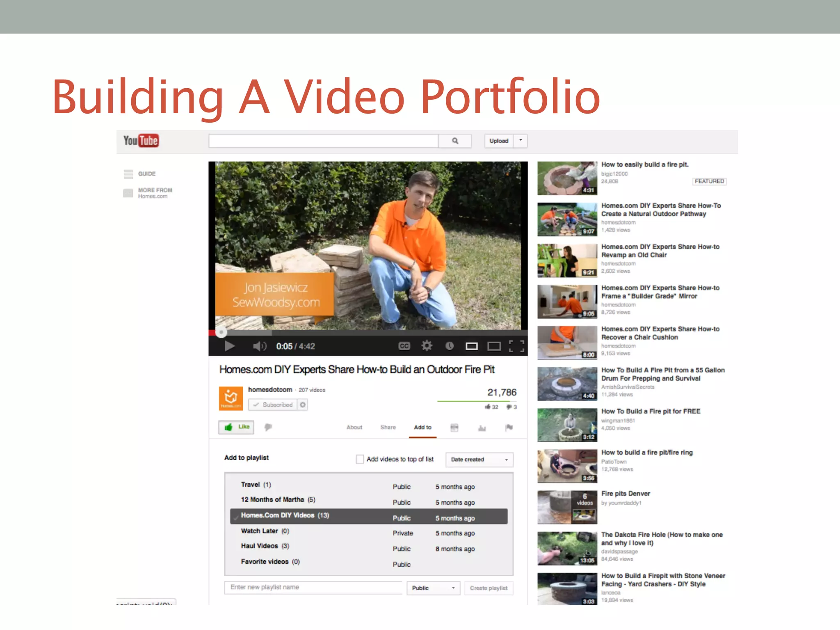
Task: Click the 207 videos link
Action: click(312, 390)
